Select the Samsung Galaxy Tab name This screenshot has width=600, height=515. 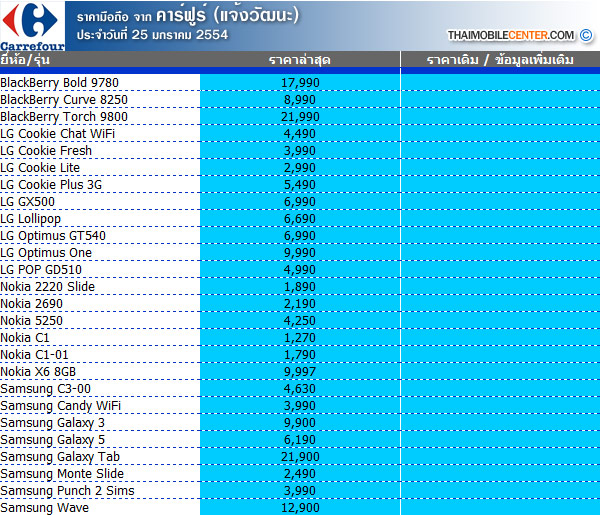[60, 457]
